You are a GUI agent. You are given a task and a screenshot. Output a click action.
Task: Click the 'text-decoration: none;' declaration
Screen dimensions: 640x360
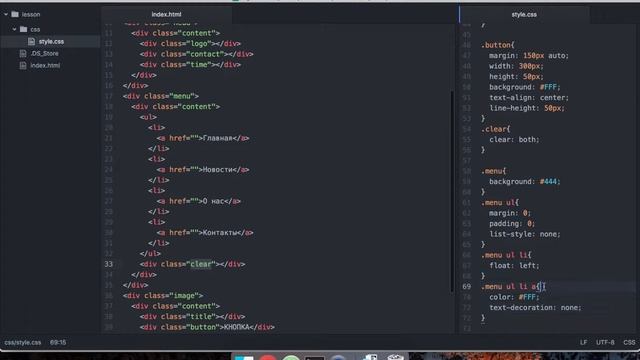[x=536, y=308]
